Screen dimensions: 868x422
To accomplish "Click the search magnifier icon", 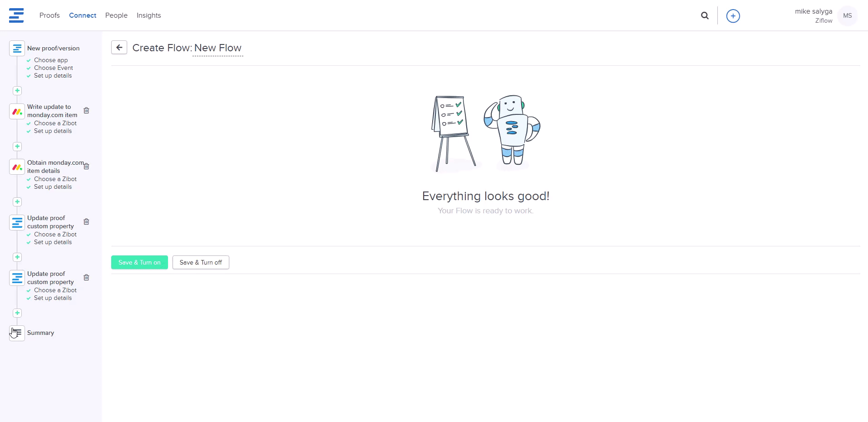I will point(705,16).
